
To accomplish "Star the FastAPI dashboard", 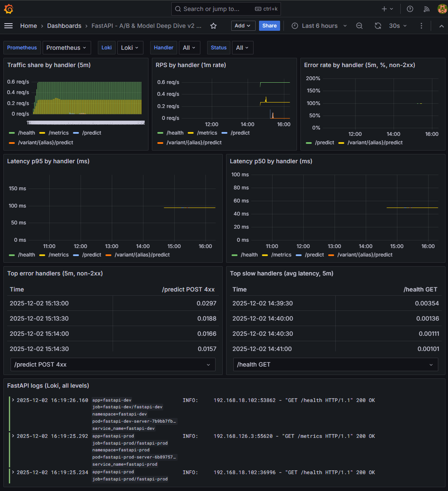I will coord(213,26).
